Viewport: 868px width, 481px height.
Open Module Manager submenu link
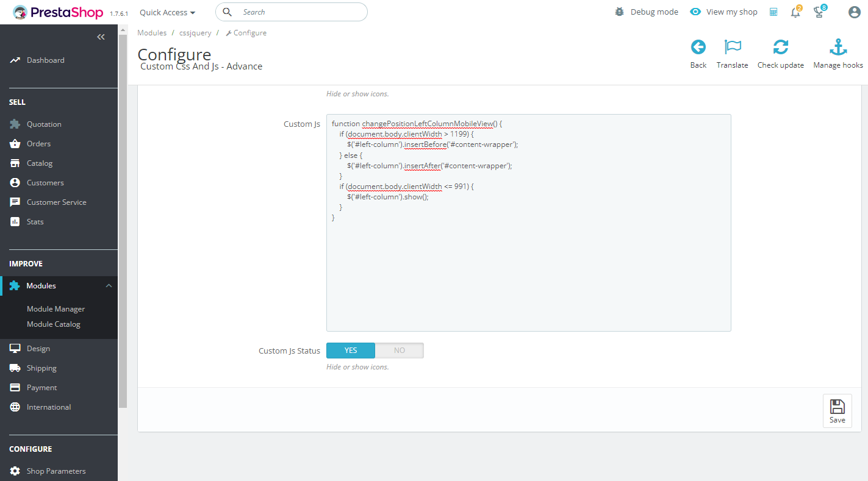click(56, 309)
